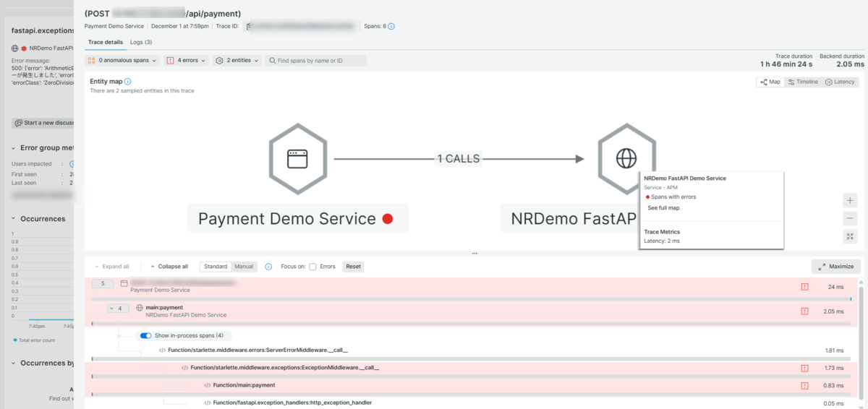The image size is (868, 409).
Task: Collapse the root span with 5 children
Action: coord(103,284)
